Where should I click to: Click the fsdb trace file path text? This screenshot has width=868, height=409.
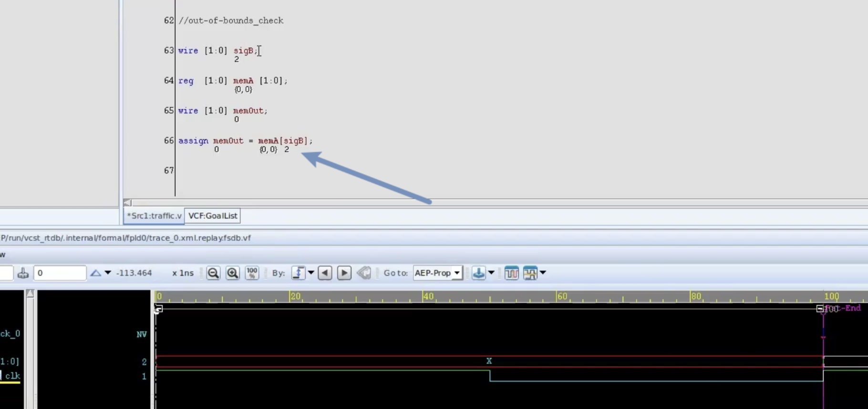[125, 238]
